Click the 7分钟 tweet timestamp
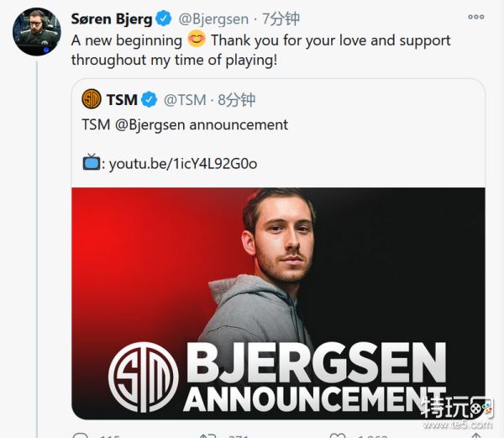The width and height of the screenshot is (504, 438). point(281,18)
